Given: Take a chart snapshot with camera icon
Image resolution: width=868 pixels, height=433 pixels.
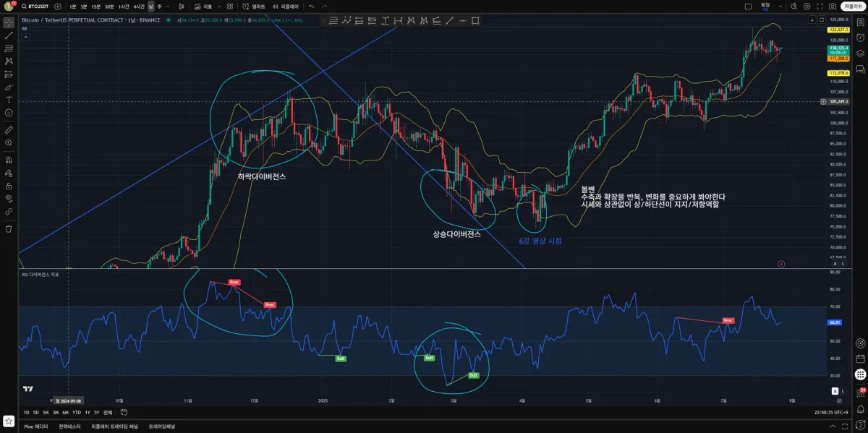Looking at the screenshot, I should coord(833,6).
